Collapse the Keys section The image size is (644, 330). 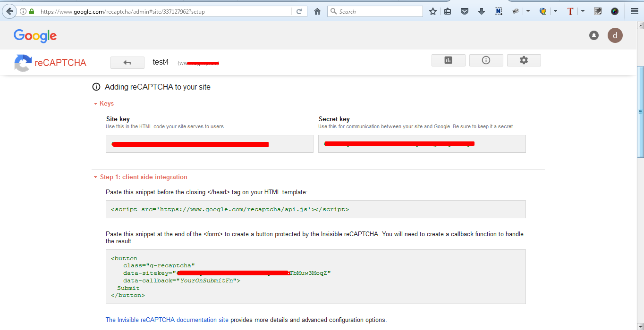tap(104, 104)
